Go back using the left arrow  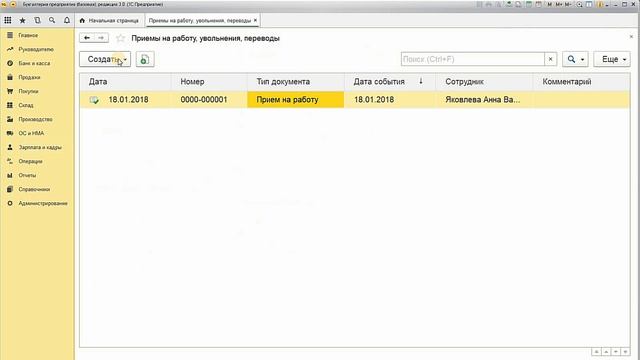[87, 38]
